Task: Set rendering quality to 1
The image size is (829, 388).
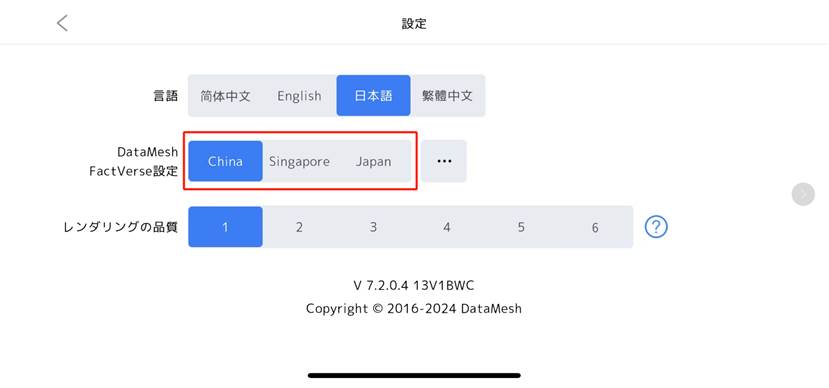Action: click(x=225, y=227)
